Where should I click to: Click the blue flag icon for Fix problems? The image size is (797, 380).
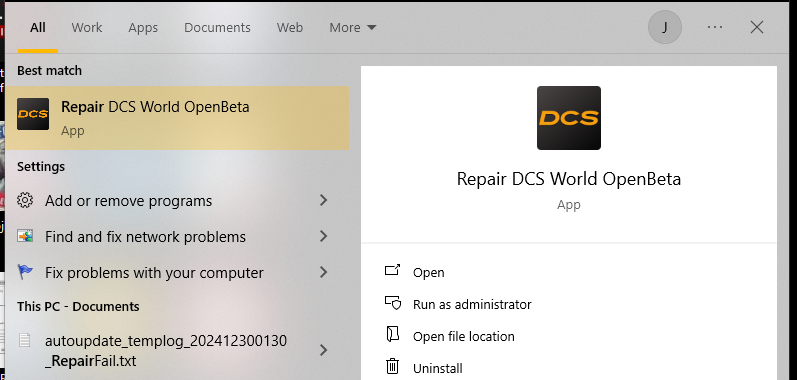coord(25,272)
